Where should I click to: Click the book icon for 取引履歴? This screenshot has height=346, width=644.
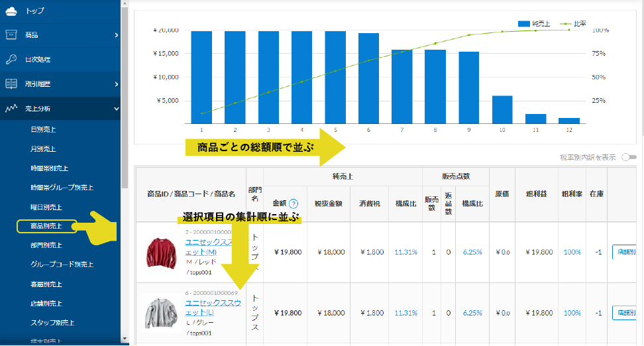pos(11,84)
